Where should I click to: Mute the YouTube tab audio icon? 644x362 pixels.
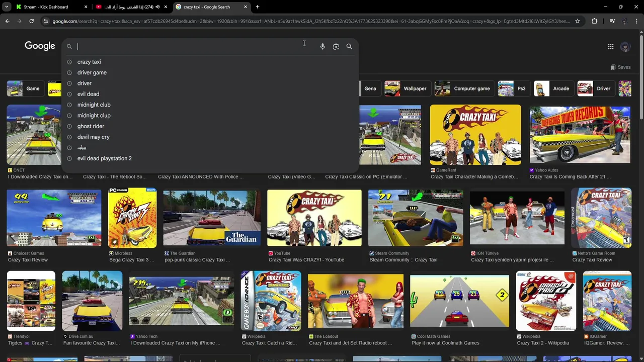(157, 7)
